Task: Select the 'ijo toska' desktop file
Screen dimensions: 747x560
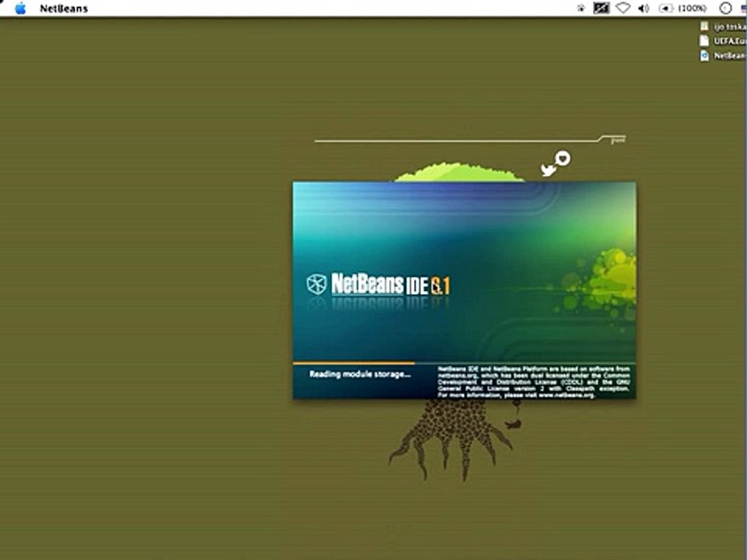Action: [x=723, y=26]
